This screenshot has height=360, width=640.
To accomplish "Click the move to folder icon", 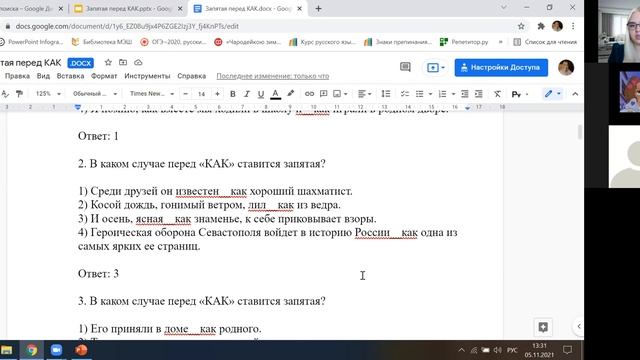I will (123, 62).
